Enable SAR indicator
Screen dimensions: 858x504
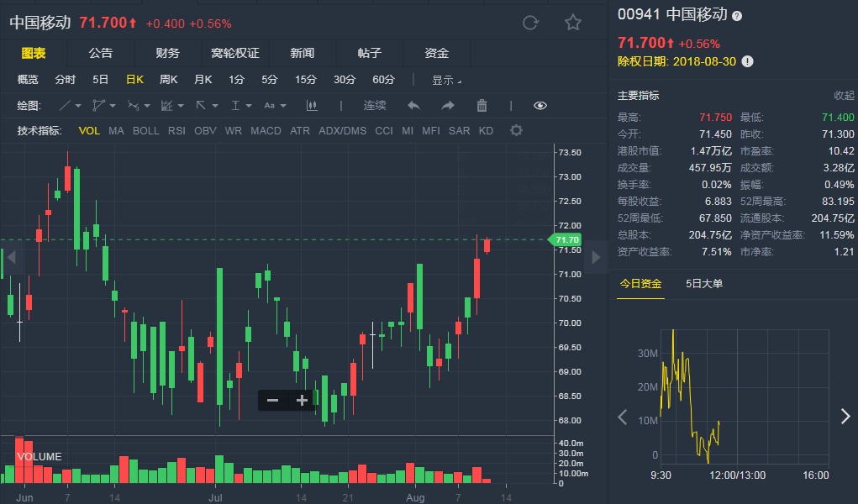459,131
